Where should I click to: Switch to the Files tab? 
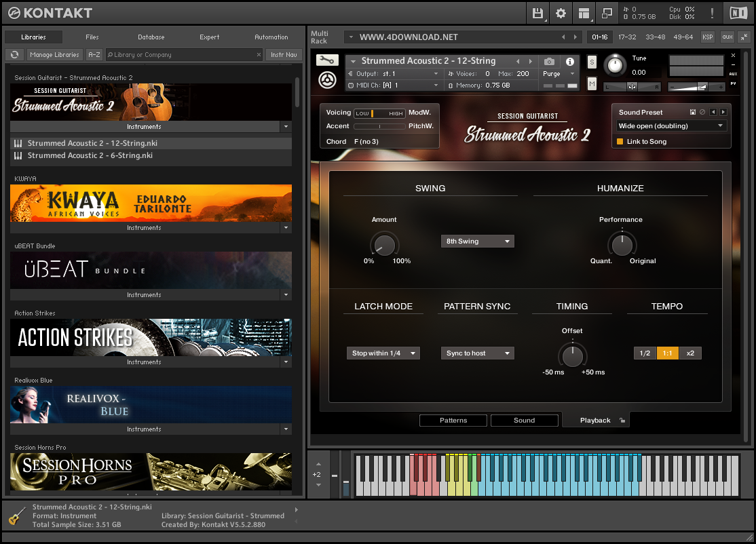click(92, 37)
